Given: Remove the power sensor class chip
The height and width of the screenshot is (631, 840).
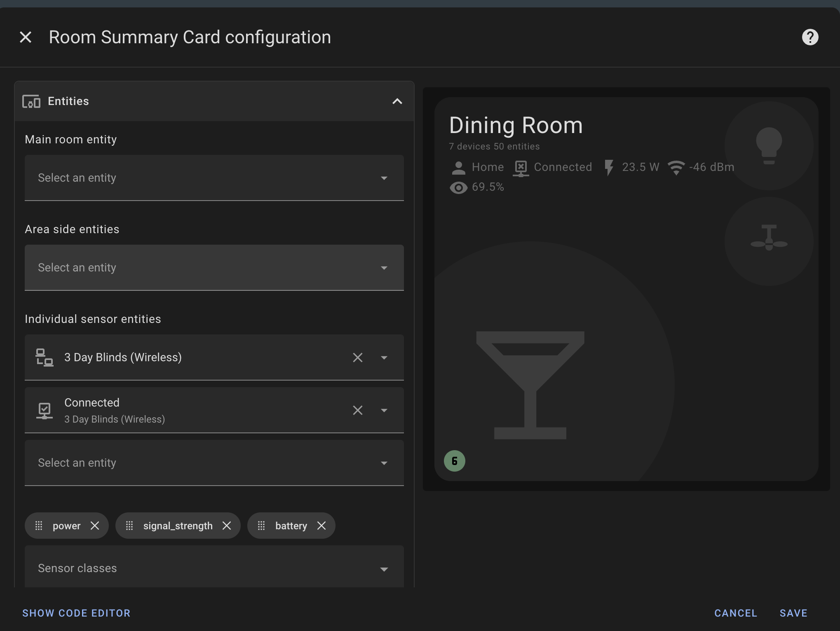Looking at the screenshot, I should pos(95,526).
